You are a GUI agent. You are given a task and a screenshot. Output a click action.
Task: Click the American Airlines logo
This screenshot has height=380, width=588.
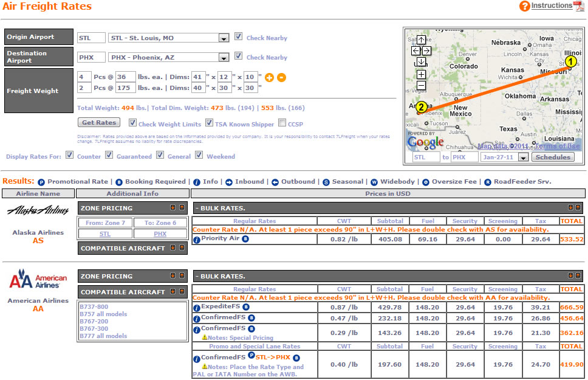click(x=38, y=278)
